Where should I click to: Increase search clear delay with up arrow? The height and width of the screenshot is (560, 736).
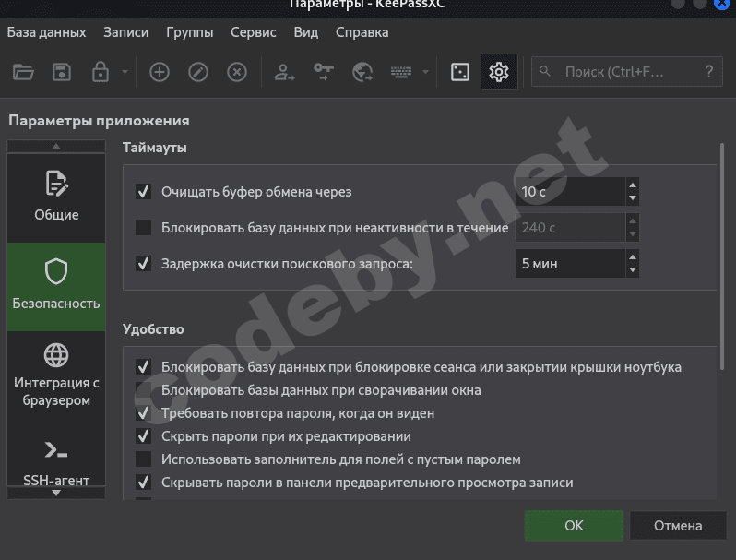point(633,256)
